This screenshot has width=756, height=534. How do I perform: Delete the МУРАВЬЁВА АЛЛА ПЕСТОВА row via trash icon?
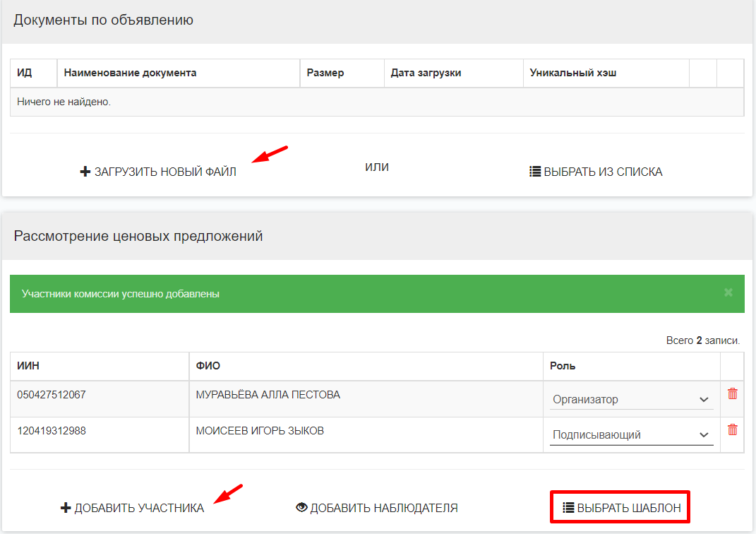click(x=732, y=394)
